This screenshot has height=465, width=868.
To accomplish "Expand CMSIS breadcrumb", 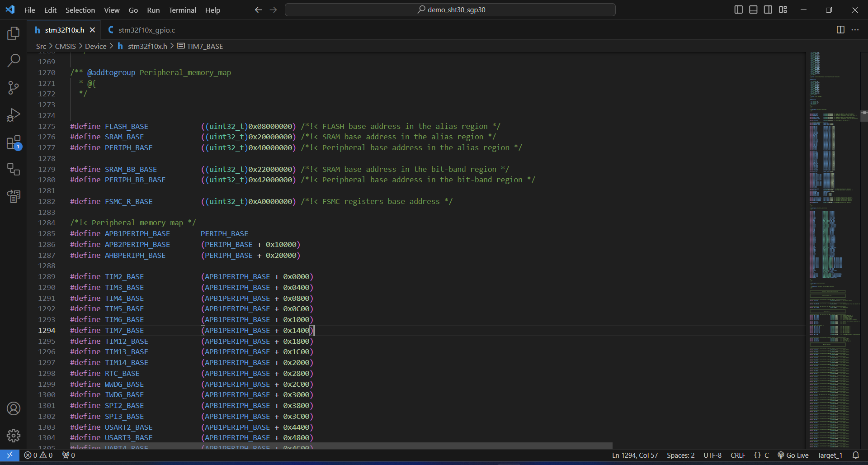I will (x=66, y=46).
